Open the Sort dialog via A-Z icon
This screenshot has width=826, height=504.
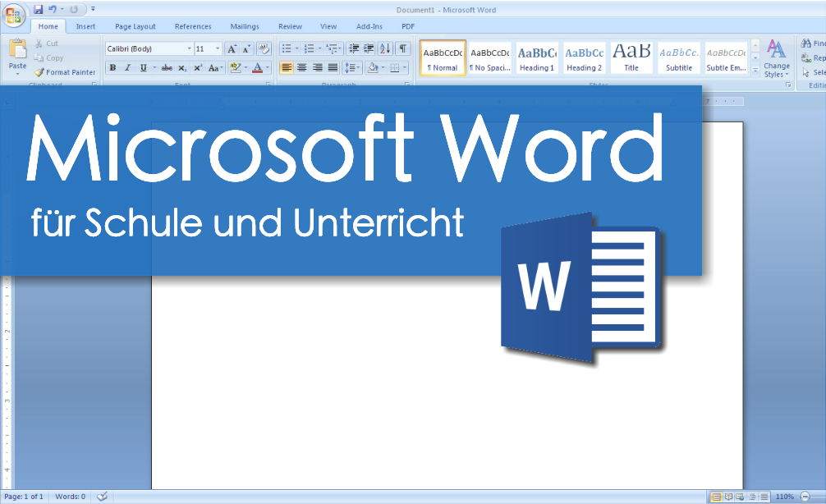[x=384, y=49]
